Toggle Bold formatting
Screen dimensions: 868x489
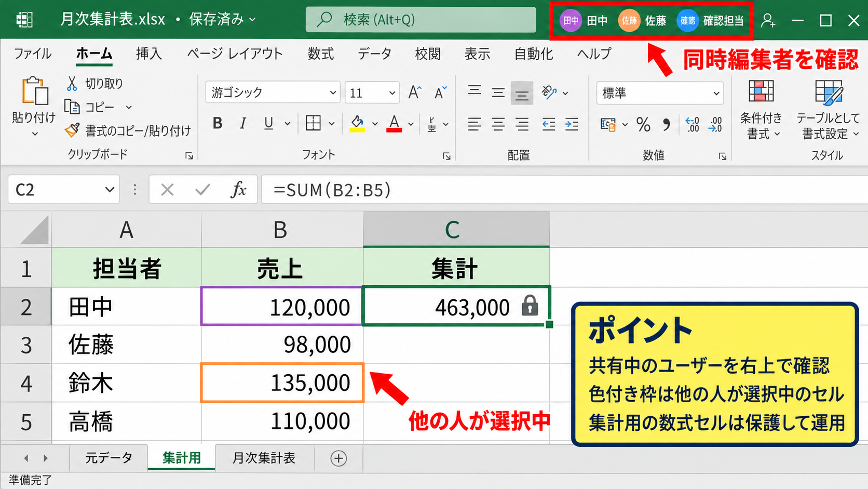(x=218, y=123)
